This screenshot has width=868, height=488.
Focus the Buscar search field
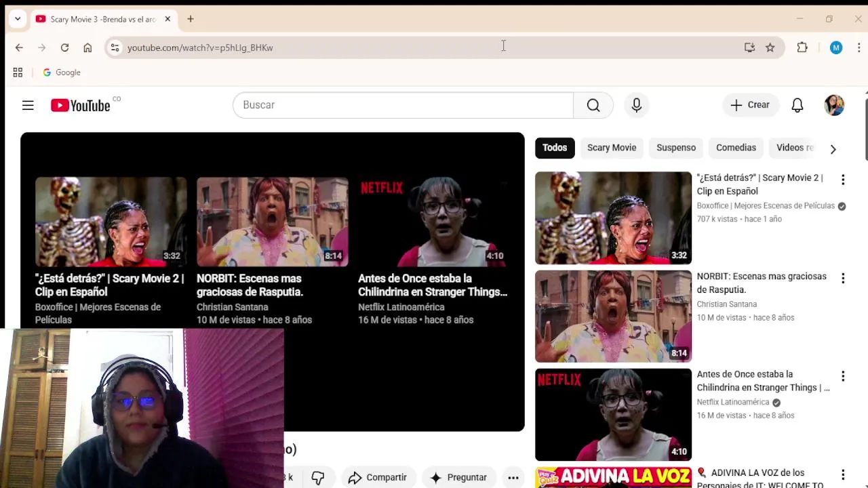[403, 105]
